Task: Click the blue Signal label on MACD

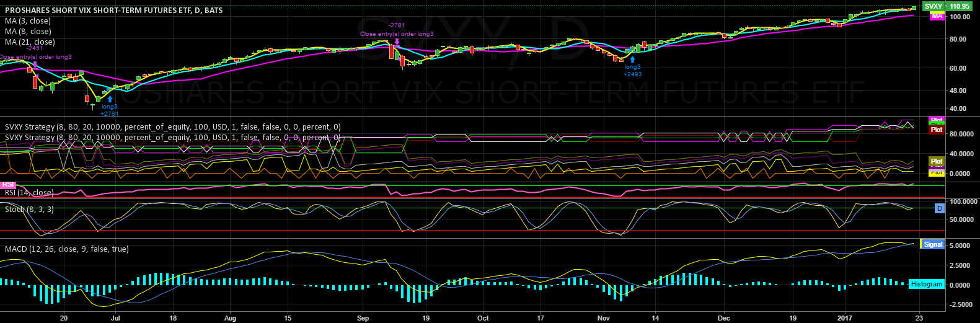Action: (x=933, y=244)
